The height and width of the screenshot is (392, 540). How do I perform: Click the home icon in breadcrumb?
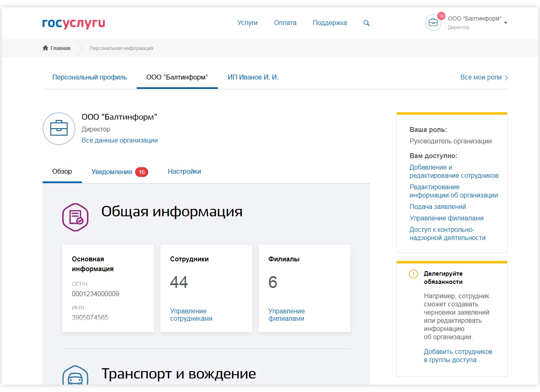(x=45, y=48)
